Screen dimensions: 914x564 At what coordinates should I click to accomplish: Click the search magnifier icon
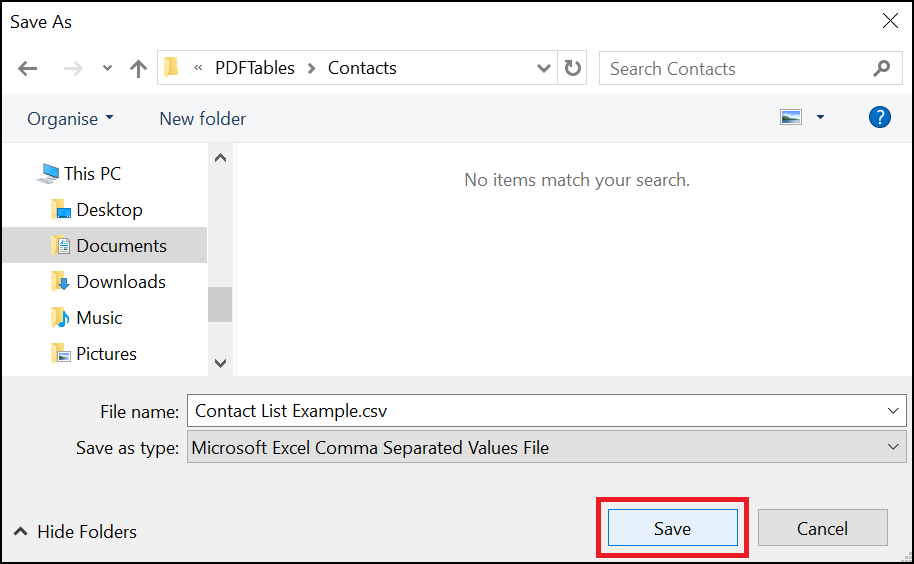click(x=881, y=68)
